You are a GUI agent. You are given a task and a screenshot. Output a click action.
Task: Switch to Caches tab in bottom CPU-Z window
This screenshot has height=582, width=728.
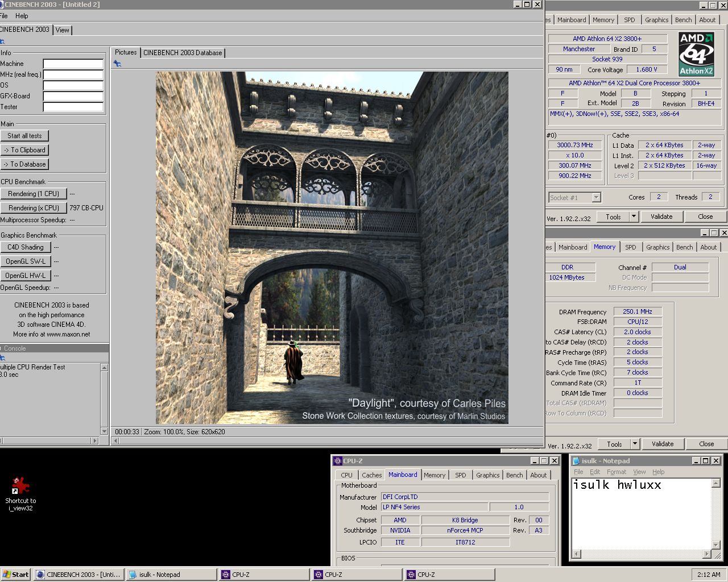click(372, 475)
